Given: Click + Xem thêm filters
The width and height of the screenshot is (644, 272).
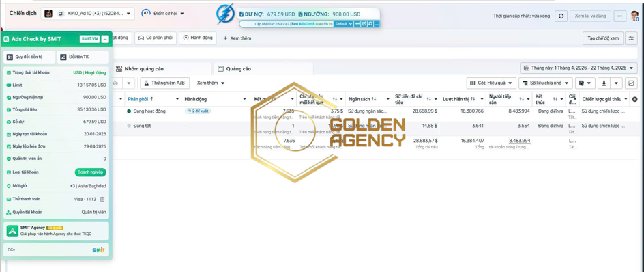Looking at the screenshot, I should coord(237,38).
